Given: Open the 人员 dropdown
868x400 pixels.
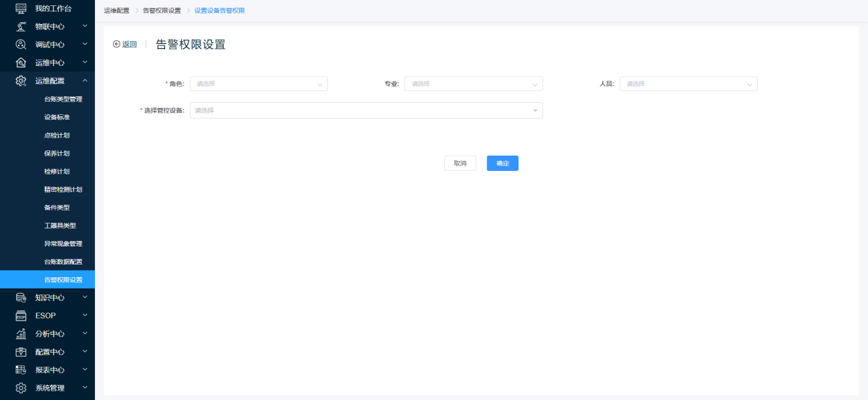Looking at the screenshot, I should coord(688,84).
